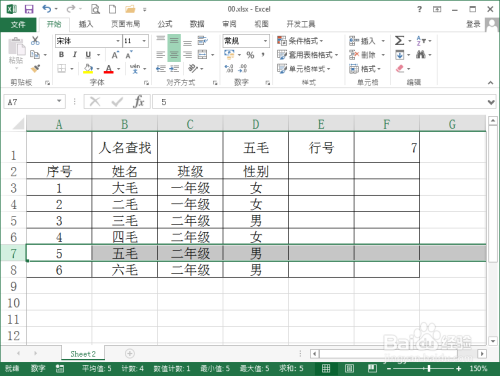Open 条件格式 conditional formatting menu
Screen dimensions: 500x376
[300, 41]
